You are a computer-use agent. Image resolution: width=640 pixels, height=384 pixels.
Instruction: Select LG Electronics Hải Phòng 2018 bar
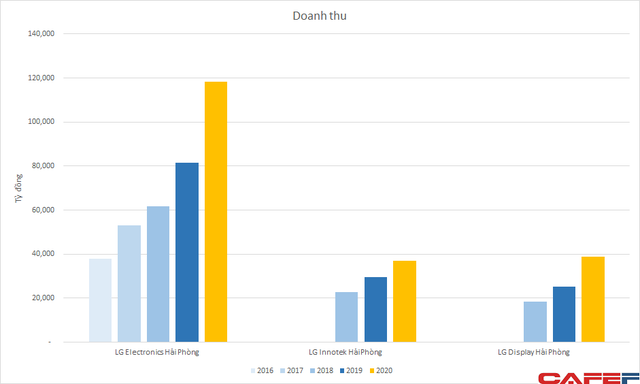click(158, 274)
